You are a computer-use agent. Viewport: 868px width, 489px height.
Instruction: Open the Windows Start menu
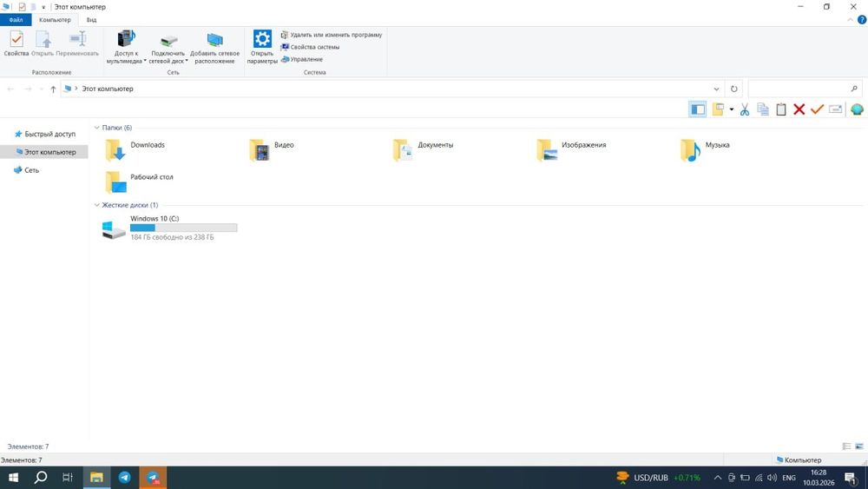point(13,478)
